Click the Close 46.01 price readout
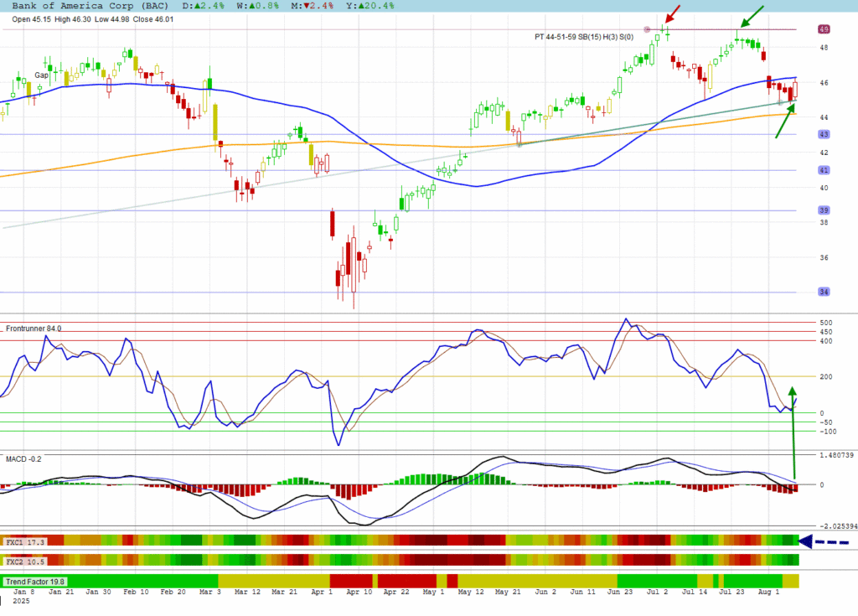This screenshot has height=616, width=858. 153,19
